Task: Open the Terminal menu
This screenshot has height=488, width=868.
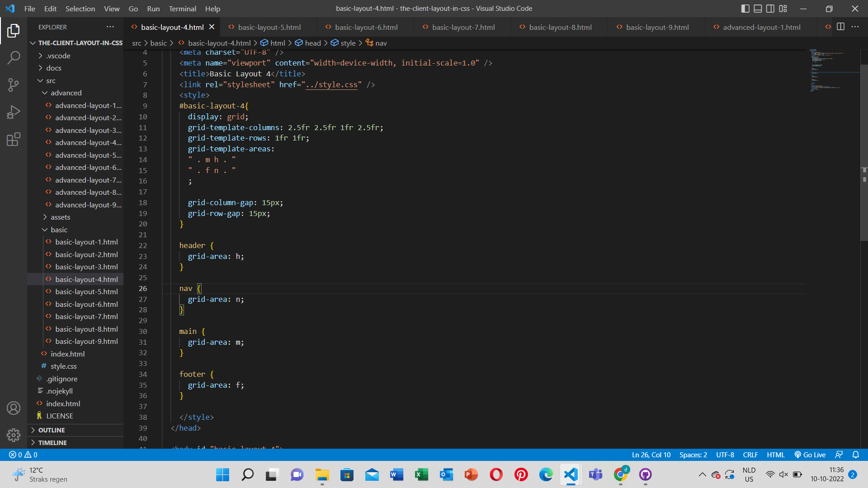Action: [182, 9]
